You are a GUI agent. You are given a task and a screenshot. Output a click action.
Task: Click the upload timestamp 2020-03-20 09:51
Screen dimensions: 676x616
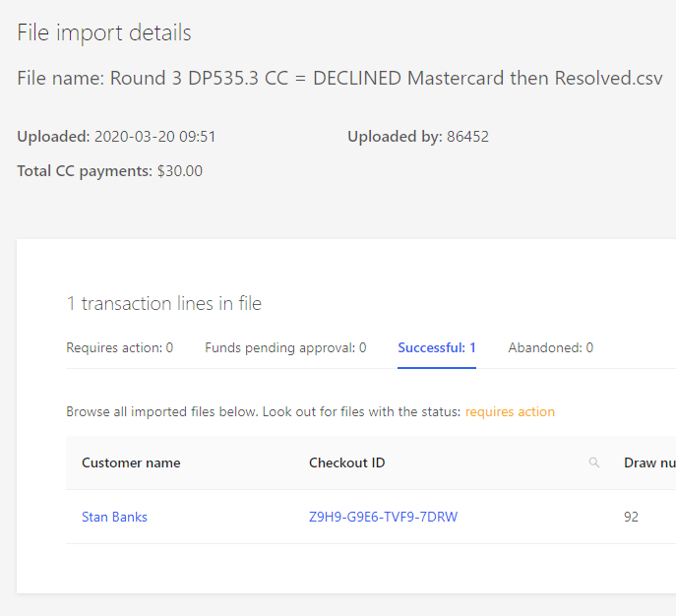tap(154, 137)
